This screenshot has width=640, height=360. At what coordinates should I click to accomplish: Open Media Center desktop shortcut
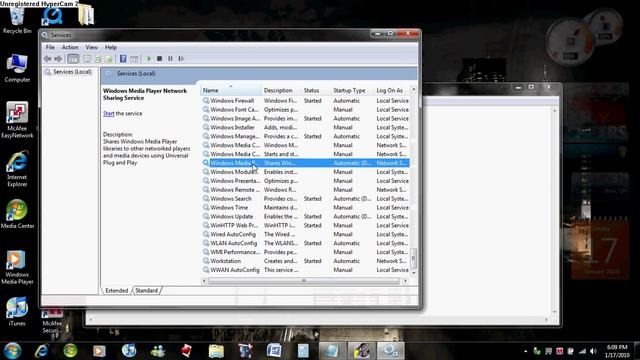(17, 214)
